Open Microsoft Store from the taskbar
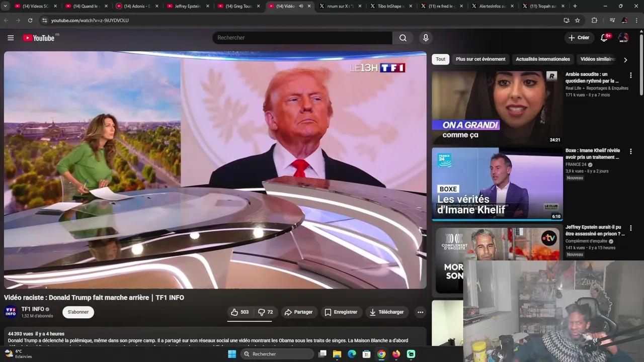 (367, 354)
